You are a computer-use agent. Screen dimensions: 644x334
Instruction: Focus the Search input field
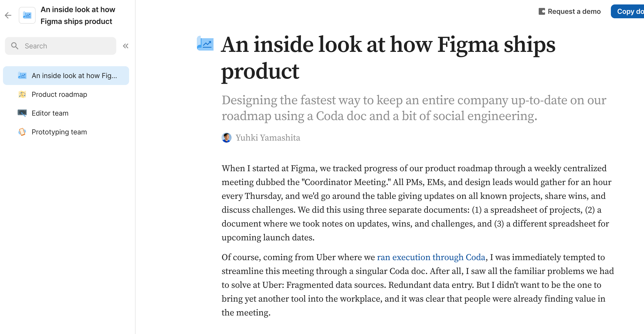pos(61,46)
